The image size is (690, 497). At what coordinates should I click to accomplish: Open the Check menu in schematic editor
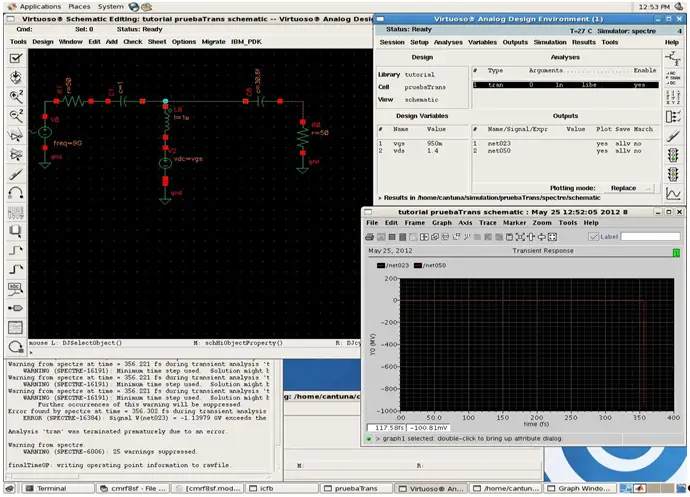(x=132, y=41)
